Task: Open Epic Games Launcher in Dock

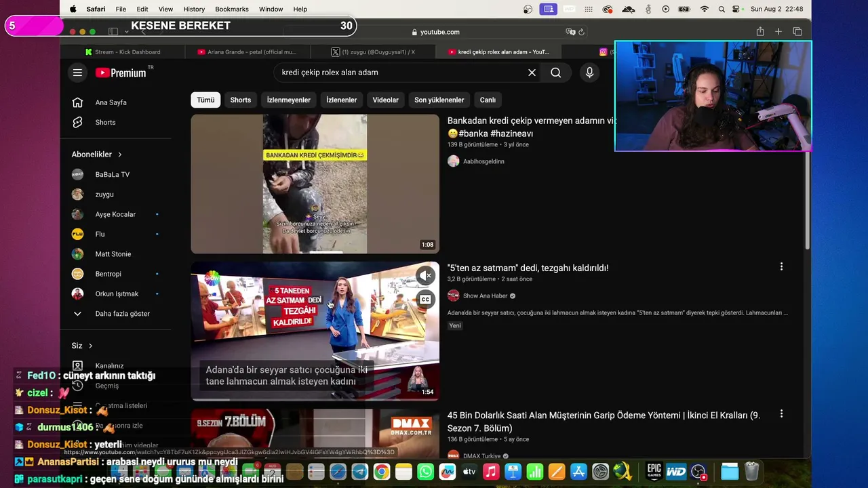Action: pyautogui.click(x=654, y=471)
